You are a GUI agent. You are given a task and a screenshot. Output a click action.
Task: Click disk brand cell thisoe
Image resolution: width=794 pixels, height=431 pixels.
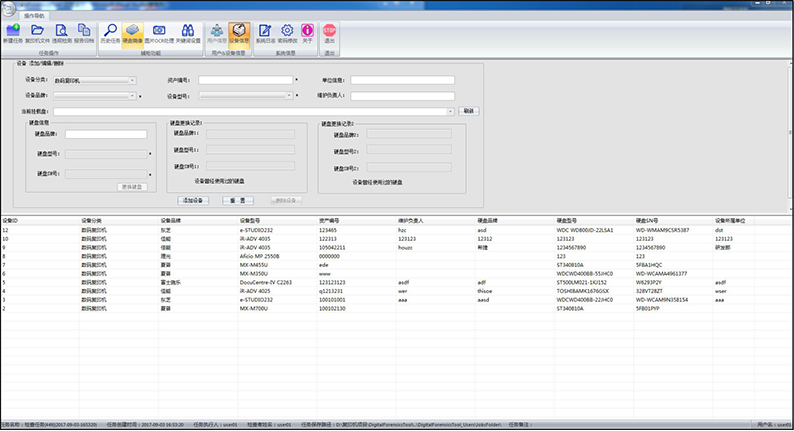(x=485, y=291)
